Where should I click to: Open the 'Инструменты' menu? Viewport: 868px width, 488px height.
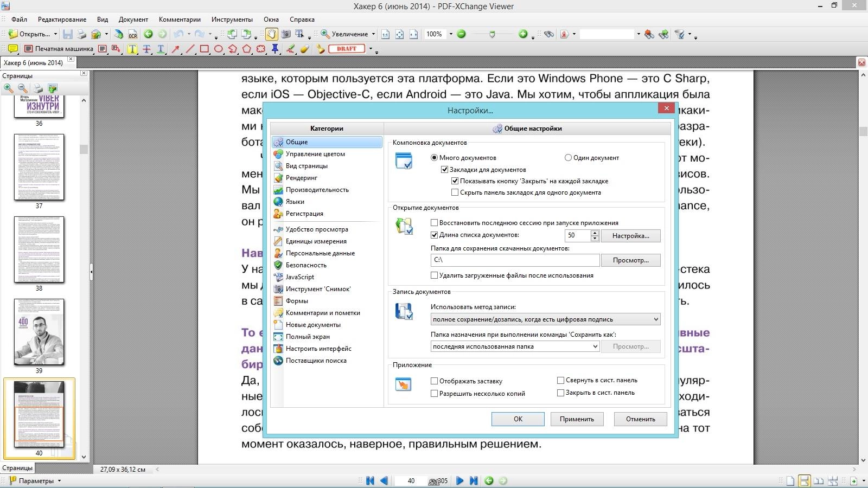(232, 20)
